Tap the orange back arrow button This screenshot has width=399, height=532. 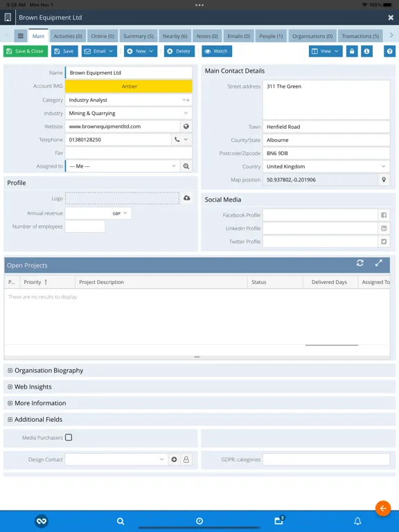tap(383, 508)
